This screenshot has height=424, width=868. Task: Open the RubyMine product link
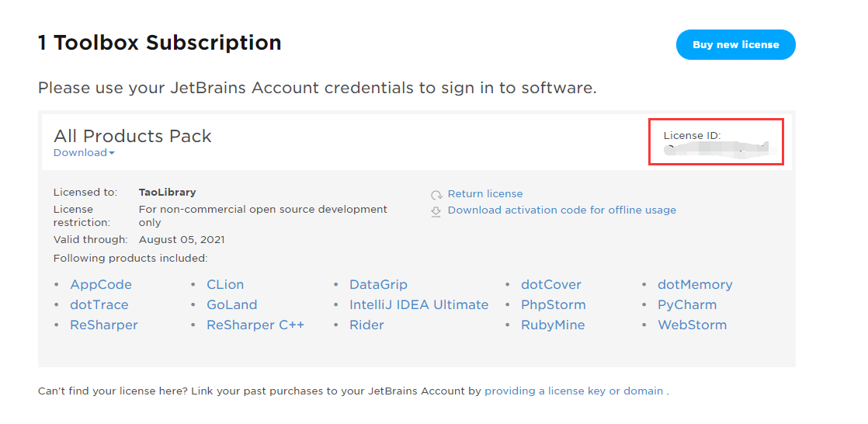(553, 325)
